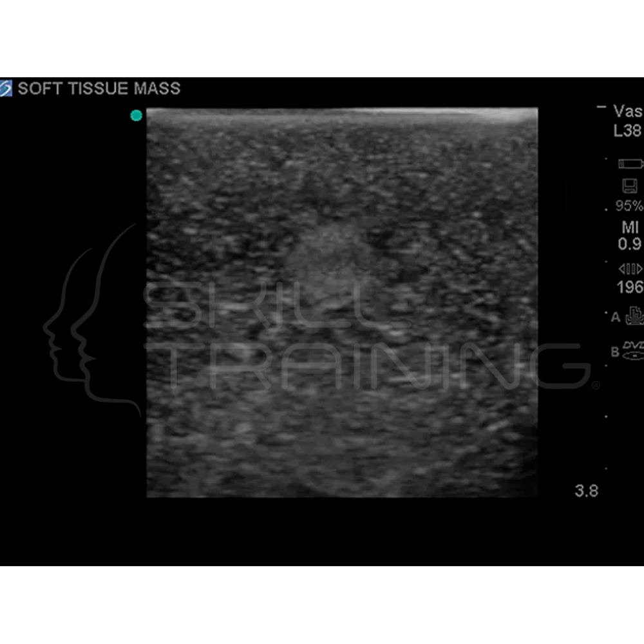The width and height of the screenshot is (644, 644).
Task: Click the Vas exam type label
Action: pyautogui.click(x=627, y=111)
